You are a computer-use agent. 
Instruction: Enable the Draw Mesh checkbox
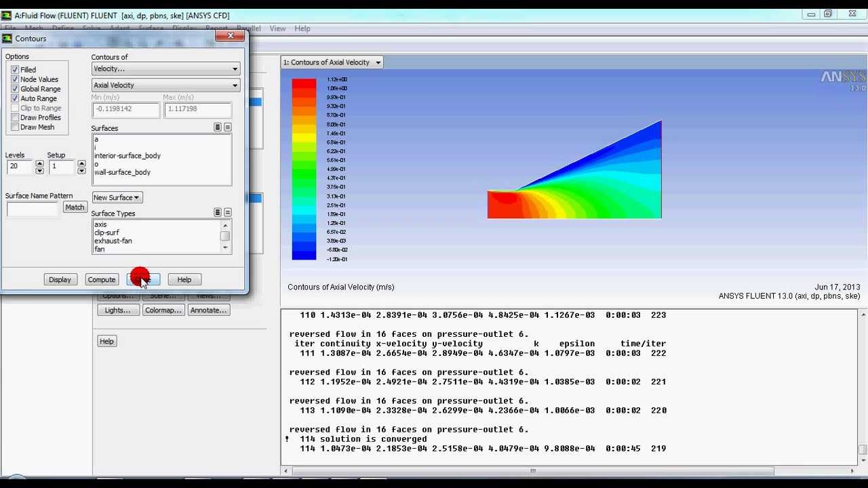[x=15, y=127]
